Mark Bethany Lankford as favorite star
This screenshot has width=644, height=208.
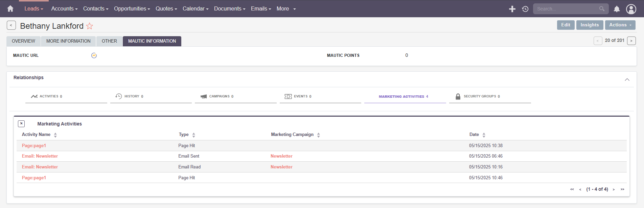[x=90, y=26]
